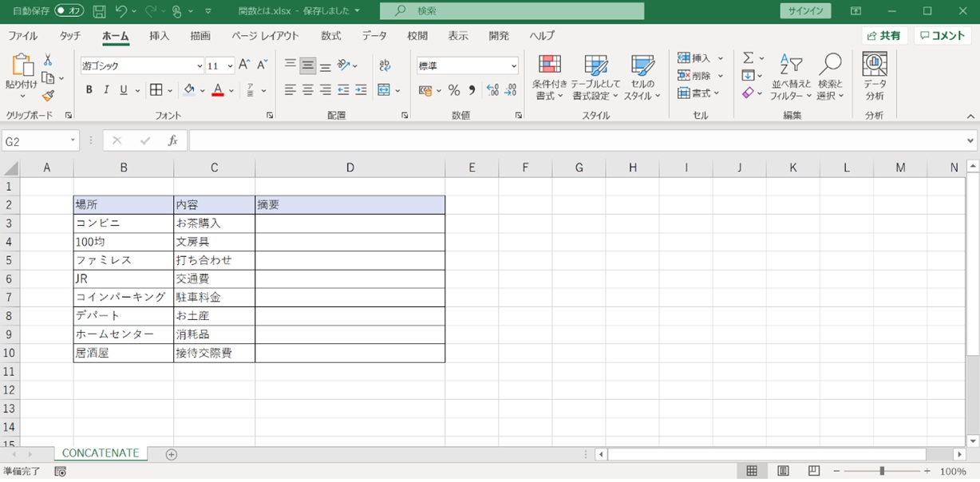Open the 挿入 ribbon tab
This screenshot has height=482, width=980.
pyautogui.click(x=160, y=36)
